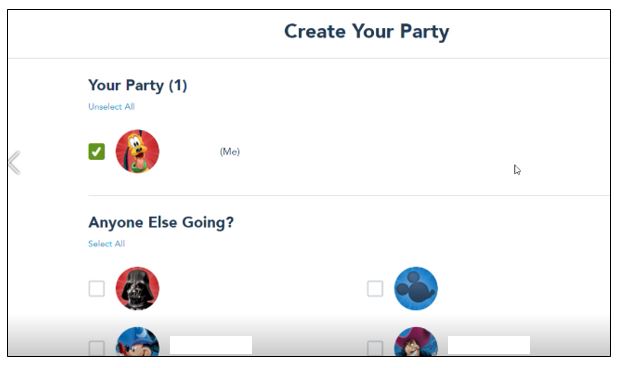The width and height of the screenshot is (620, 368).
Task: Select the Darth Vader avatar
Action: [x=138, y=289]
